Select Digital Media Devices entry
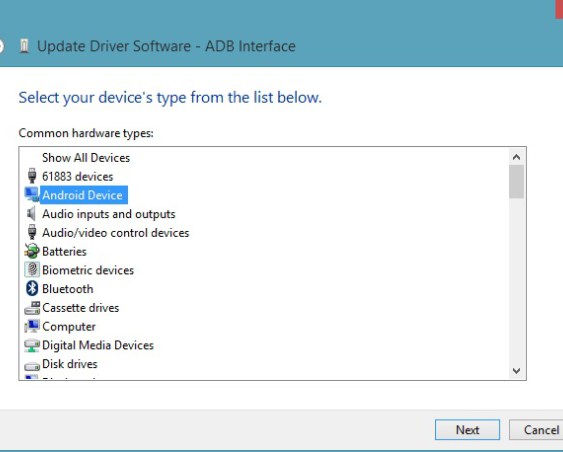The height and width of the screenshot is (452, 563). click(98, 345)
